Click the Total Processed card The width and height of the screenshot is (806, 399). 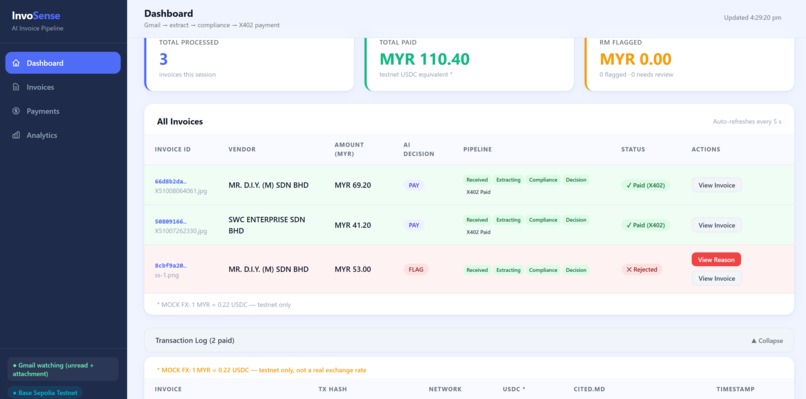[x=249, y=64]
